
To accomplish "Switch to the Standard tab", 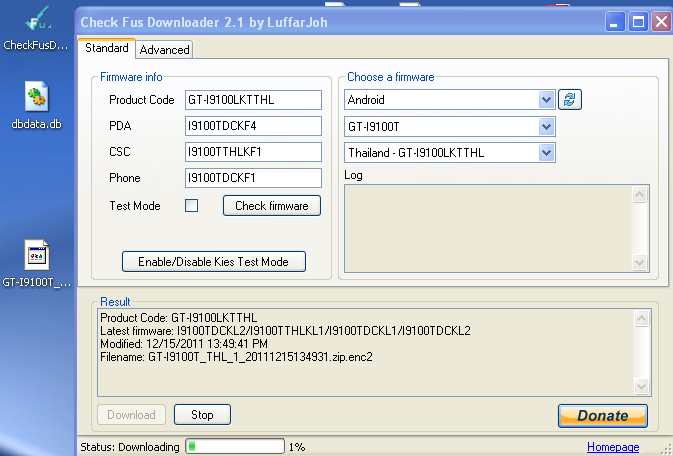I will [106, 48].
